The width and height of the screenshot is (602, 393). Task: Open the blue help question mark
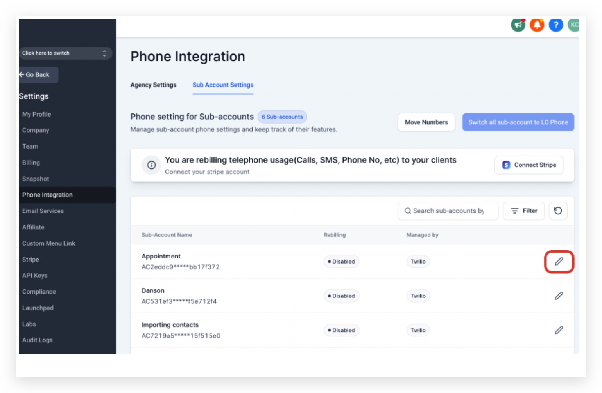(x=556, y=25)
